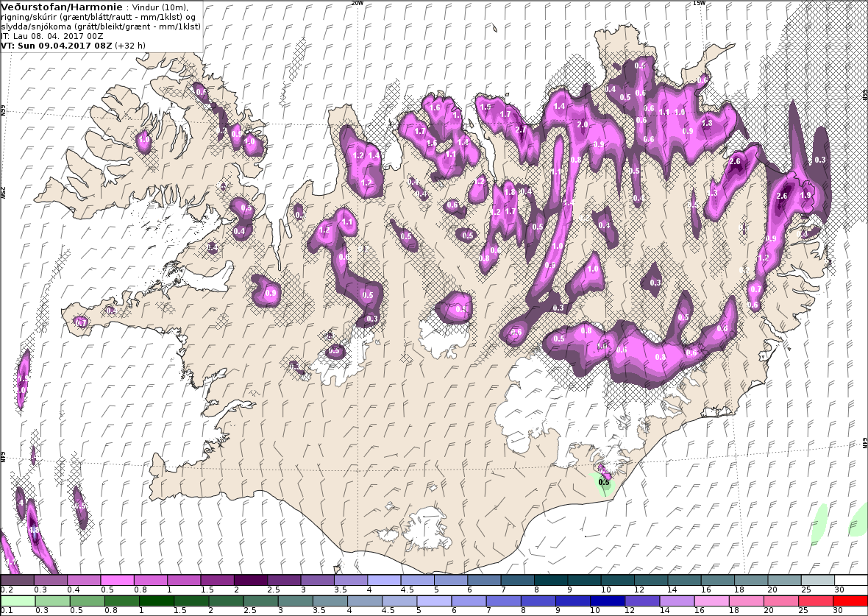The width and height of the screenshot is (868, 616).
Task: Click the '2.0' precipitation value on the map
Action: point(583,124)
